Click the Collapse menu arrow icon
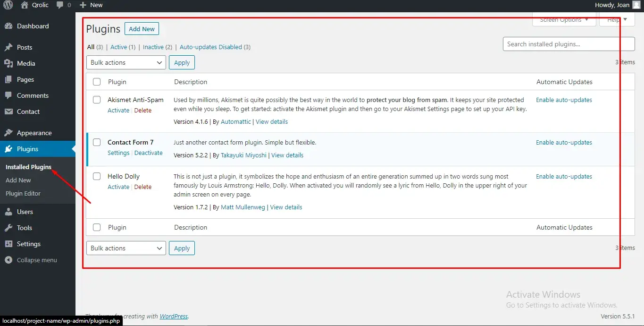644x326 pixels. (8, 260)
